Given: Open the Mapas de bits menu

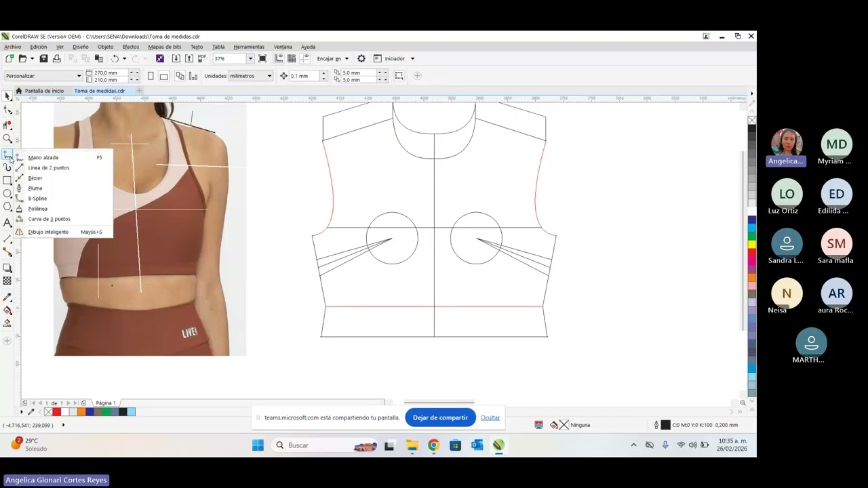Looking at the screenshot, I should point(164,47).
